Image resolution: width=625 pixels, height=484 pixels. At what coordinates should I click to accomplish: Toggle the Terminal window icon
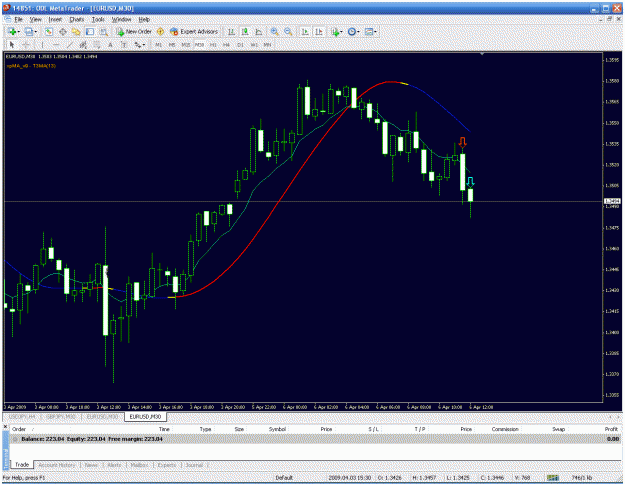coord(90,31)
